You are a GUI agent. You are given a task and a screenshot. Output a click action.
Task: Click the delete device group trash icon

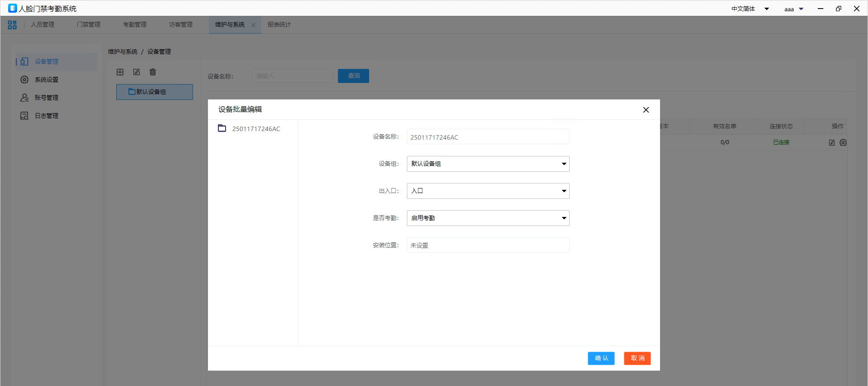(153, 72)
